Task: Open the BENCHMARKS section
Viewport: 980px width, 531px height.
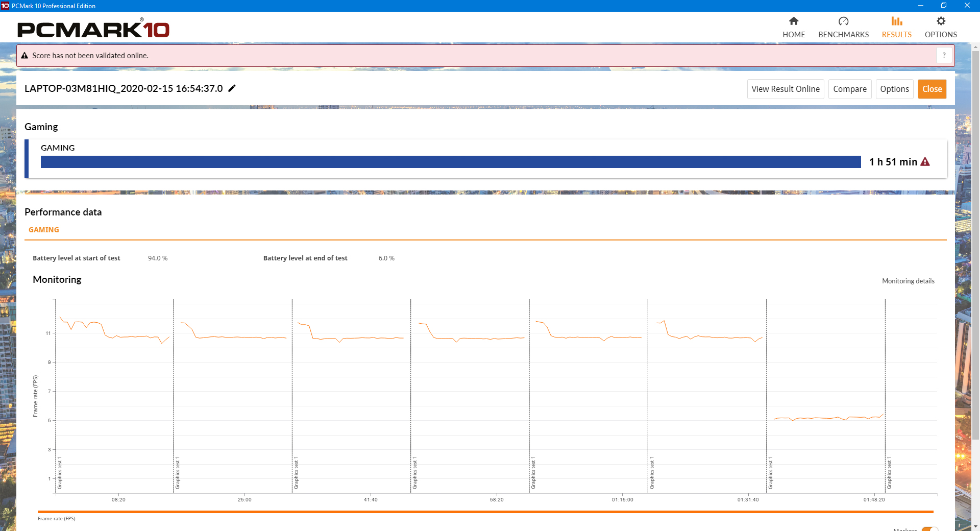Action: 843,27
